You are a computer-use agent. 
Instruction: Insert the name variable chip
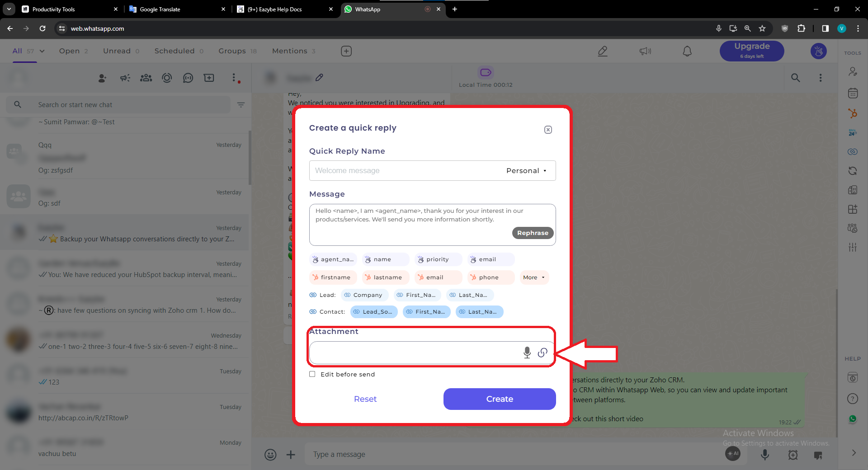pyautogui.click(x=386, y=259)
